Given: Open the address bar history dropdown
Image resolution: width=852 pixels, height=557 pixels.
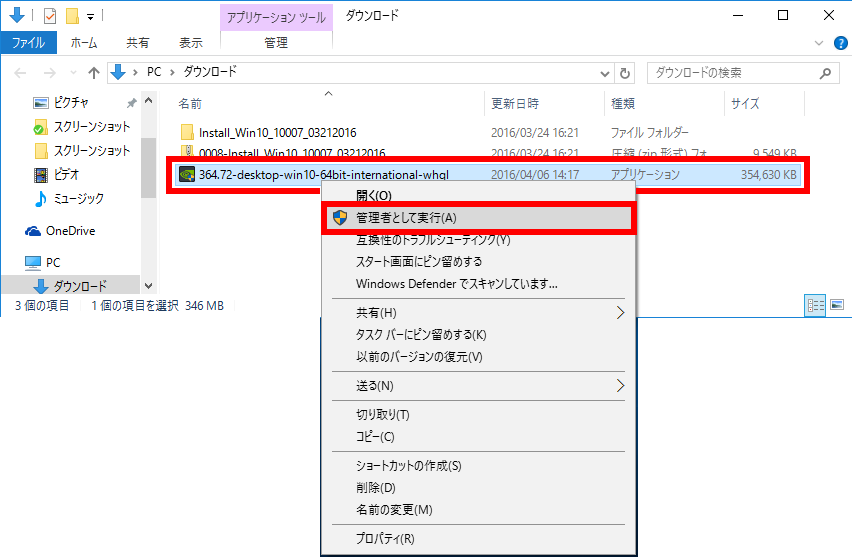Looking at the screenshot, I should [x=604, y=73].
